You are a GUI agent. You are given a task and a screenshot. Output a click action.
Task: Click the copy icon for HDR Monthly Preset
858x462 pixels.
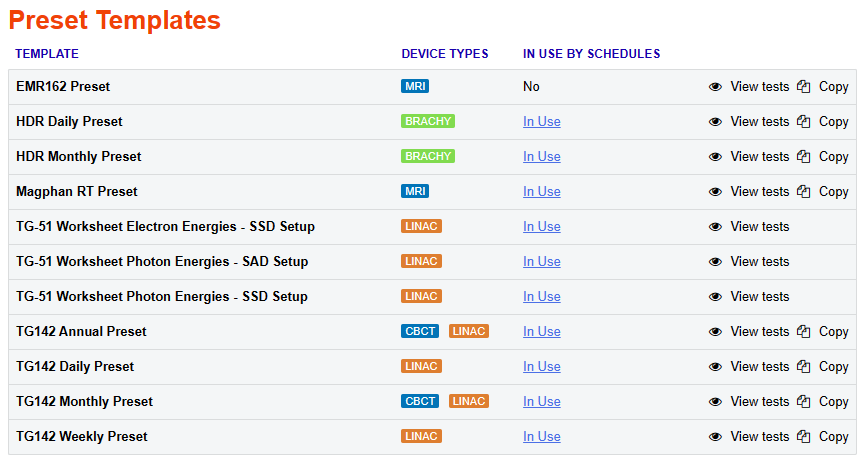[803, 157]
